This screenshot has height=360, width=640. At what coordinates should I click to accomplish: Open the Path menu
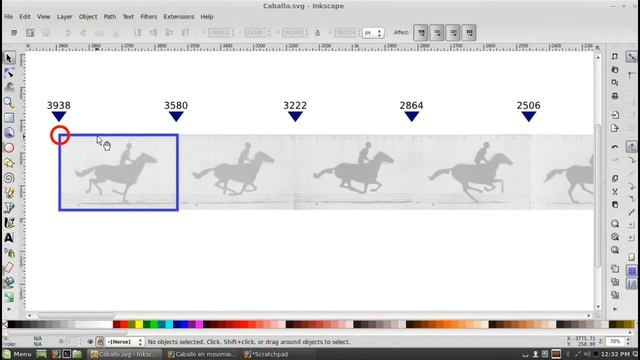(x=109, y=17)
